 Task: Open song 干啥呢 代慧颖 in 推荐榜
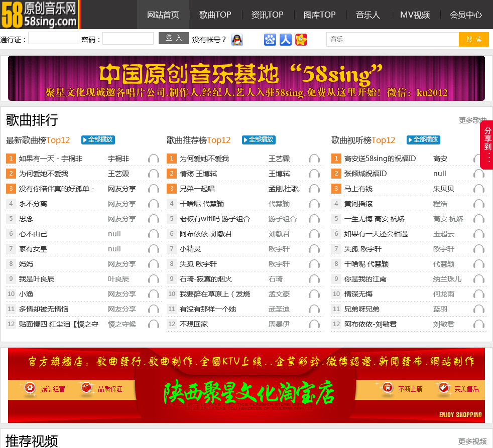click(x=202, y=204)
